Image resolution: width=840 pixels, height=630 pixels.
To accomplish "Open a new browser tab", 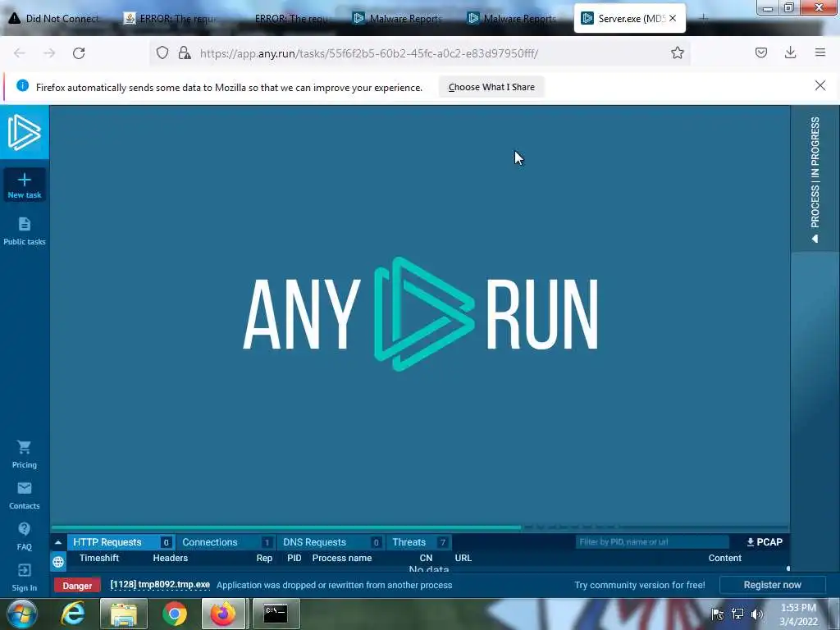I will 703,18.
